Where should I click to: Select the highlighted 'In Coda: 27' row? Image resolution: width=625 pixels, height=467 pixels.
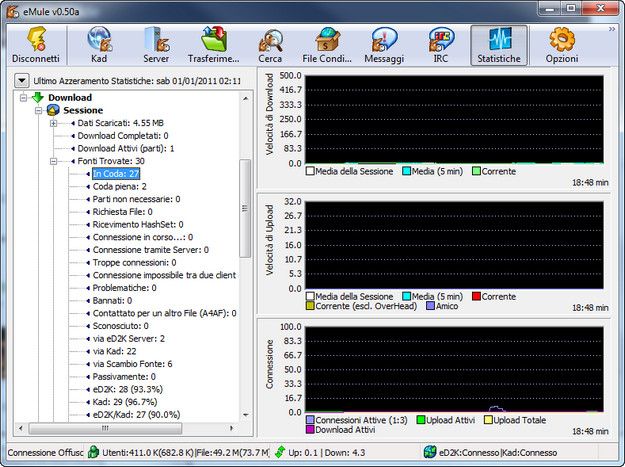tap(116, 174)
